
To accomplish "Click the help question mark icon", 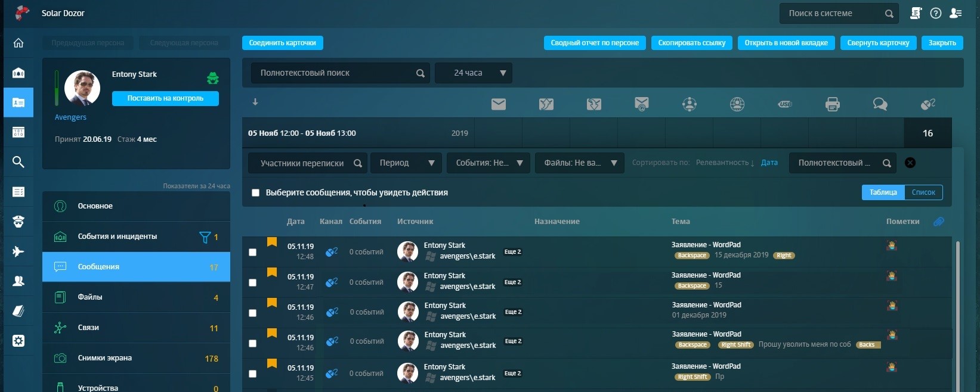I will pos(936,13).
